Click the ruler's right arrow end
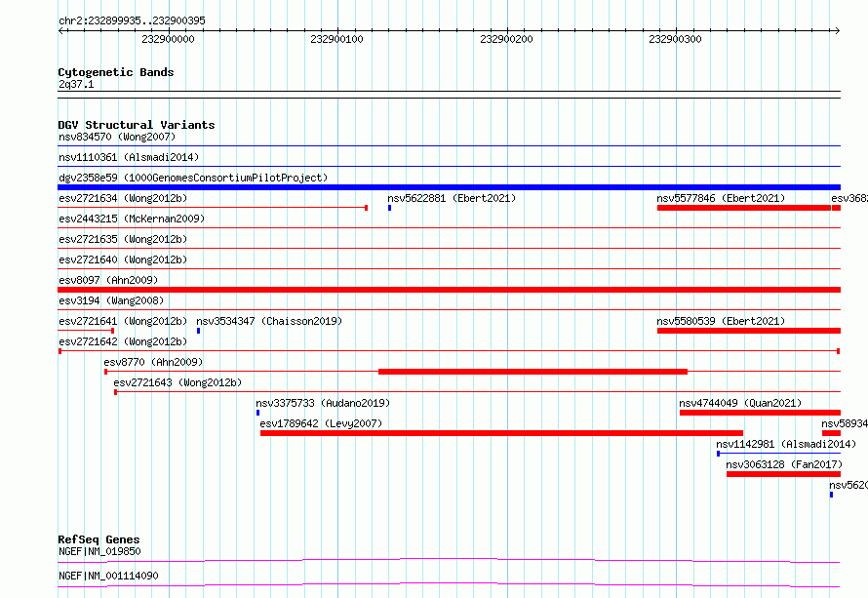The image size is (868, 598). tap(837, 31)
